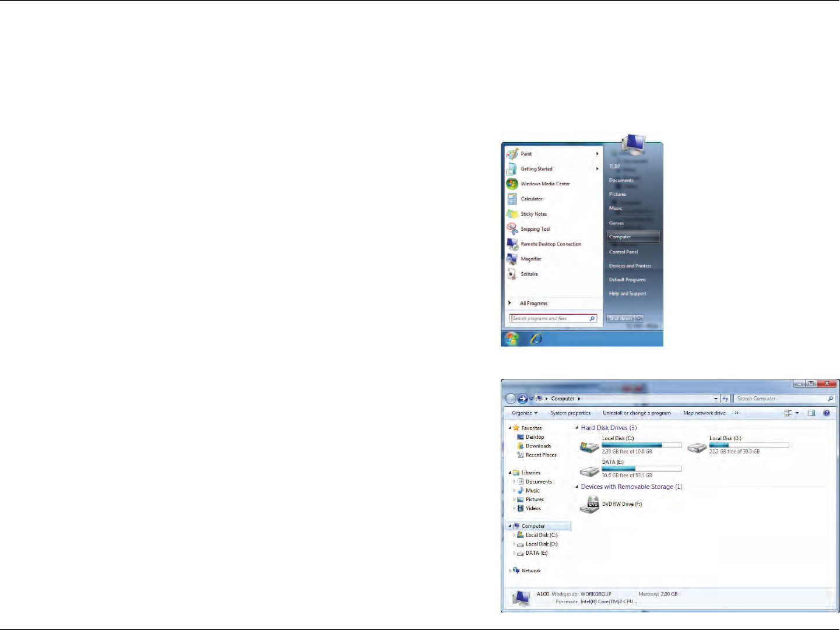This screenshot has height=630, width=840.
Task: Expand the Network tree node
Action: (510, 571)
